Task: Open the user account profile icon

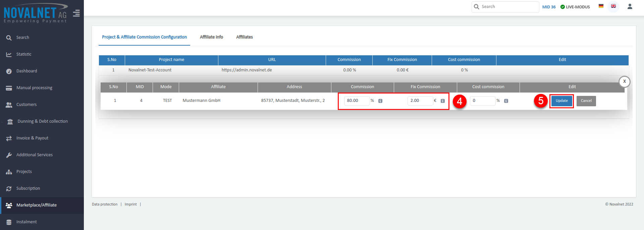Action: 630,6
